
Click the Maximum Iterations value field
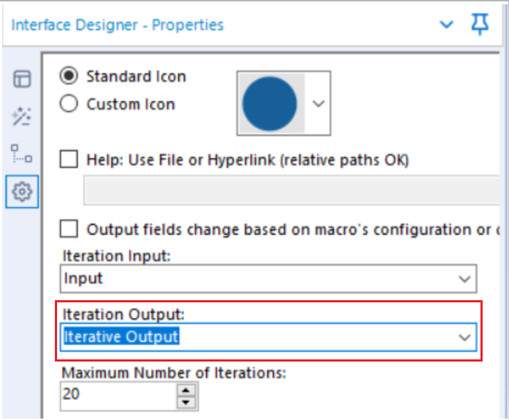119,396
